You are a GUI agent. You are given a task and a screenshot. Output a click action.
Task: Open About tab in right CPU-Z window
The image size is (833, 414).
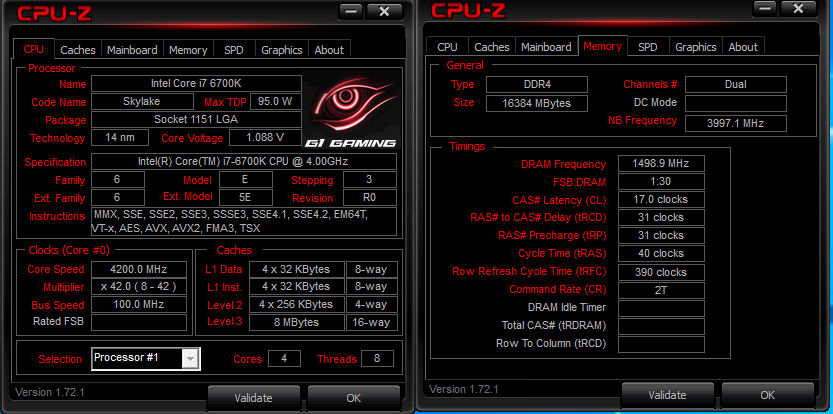(x=743, y=47)
